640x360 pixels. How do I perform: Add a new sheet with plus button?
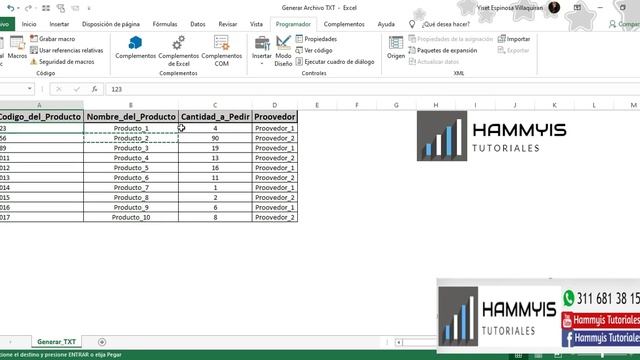pyautogui.click(x=102, y=342)
